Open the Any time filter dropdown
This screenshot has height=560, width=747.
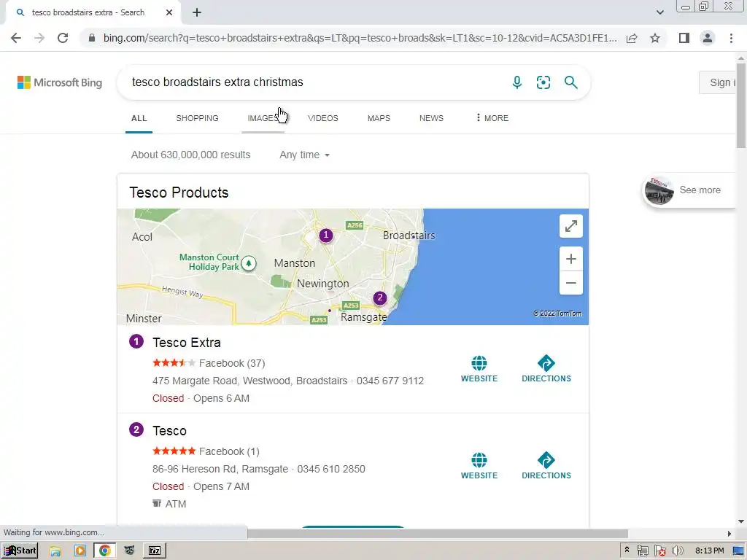[304, 155]
